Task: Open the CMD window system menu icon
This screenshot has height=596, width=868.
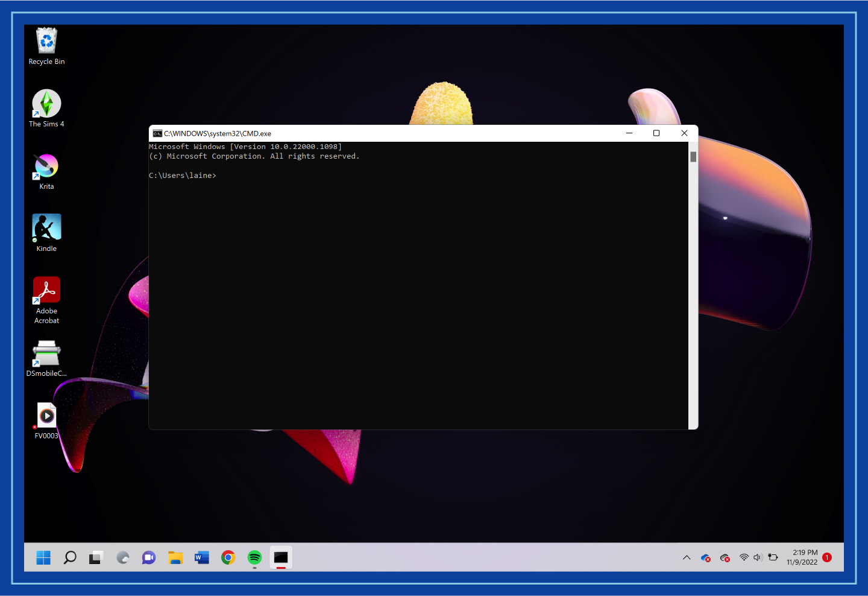Action: [x=158, y=133]
